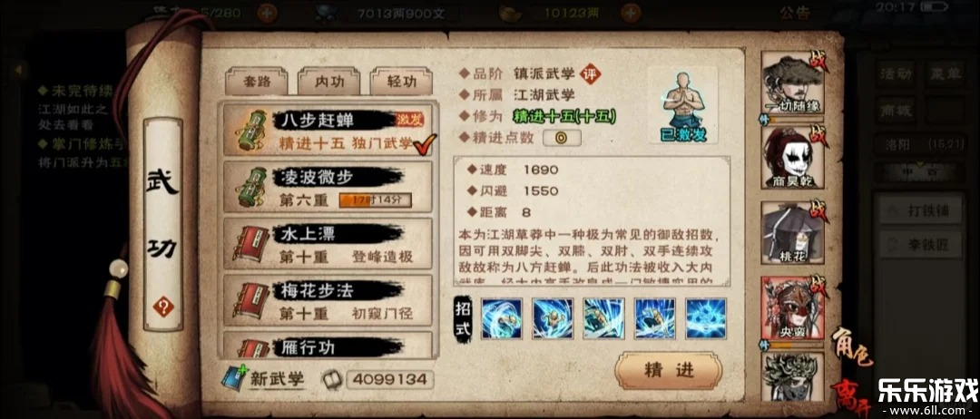
Task: Switch to the 轻功 tab
Action: pyautogui.click(x=401, y=82)
